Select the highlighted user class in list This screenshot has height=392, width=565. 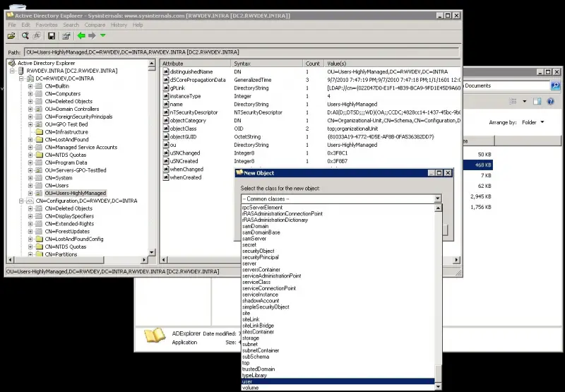click(338, 381)
